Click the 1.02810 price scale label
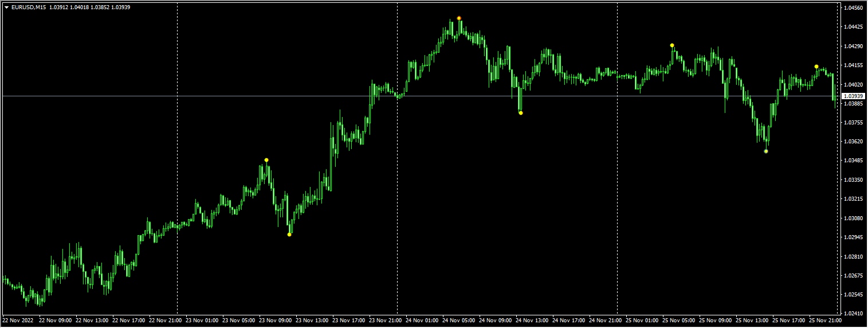 [x=854, y=256]
